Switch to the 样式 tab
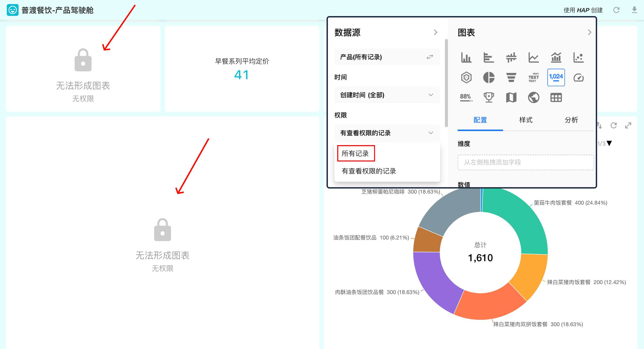 click(x=526, y=120)
